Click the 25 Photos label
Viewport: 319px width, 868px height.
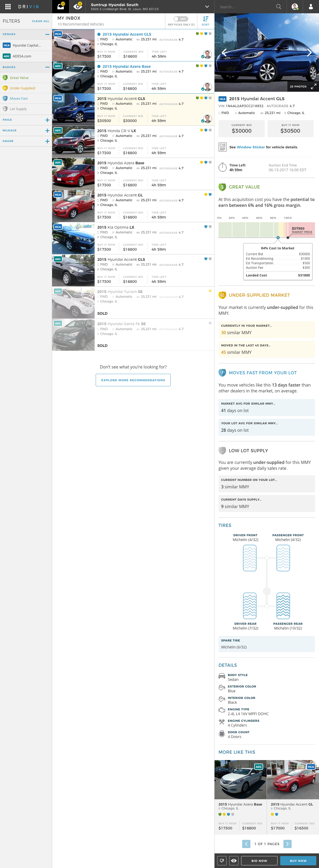[298, 87]
